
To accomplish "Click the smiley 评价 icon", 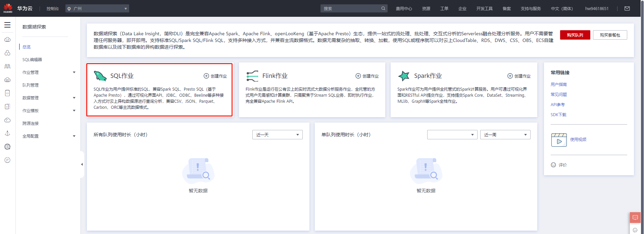I will [553, 165].
